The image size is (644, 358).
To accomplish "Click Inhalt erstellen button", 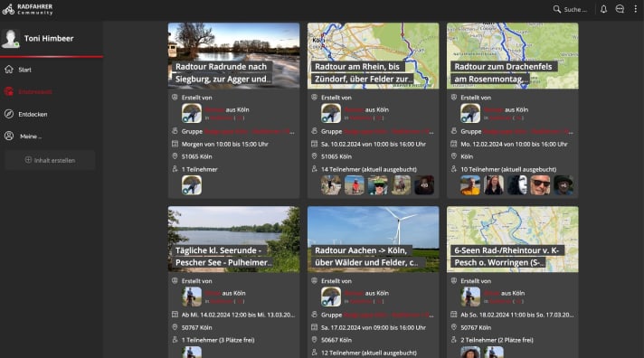I will pos(50,160).
